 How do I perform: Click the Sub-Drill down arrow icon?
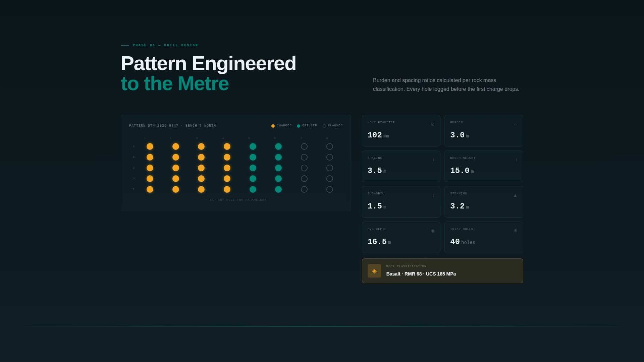pos(433,195)
